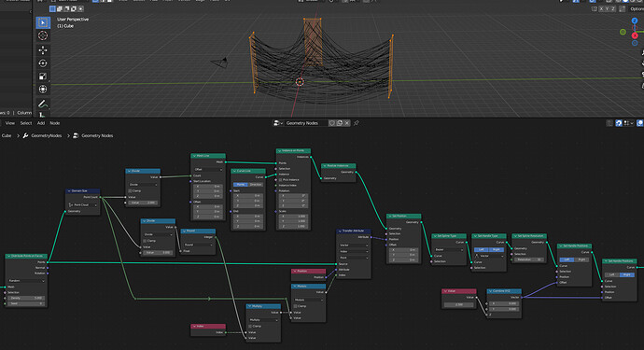Open node editor Node menu
The height and width of the screenshot is (350, 644).
55,123
